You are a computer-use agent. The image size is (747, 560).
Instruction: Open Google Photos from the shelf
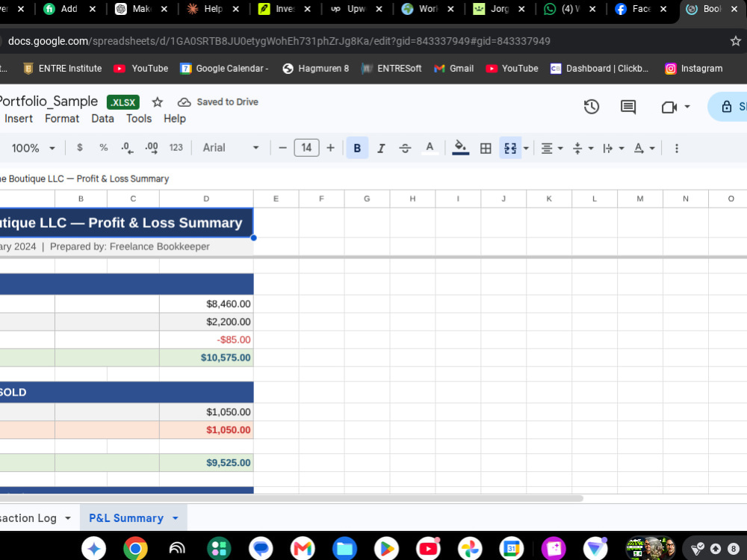pos(470,549)
